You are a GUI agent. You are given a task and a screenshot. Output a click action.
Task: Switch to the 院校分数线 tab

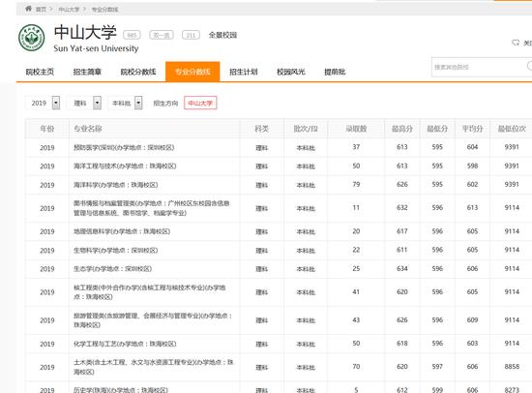138,72
